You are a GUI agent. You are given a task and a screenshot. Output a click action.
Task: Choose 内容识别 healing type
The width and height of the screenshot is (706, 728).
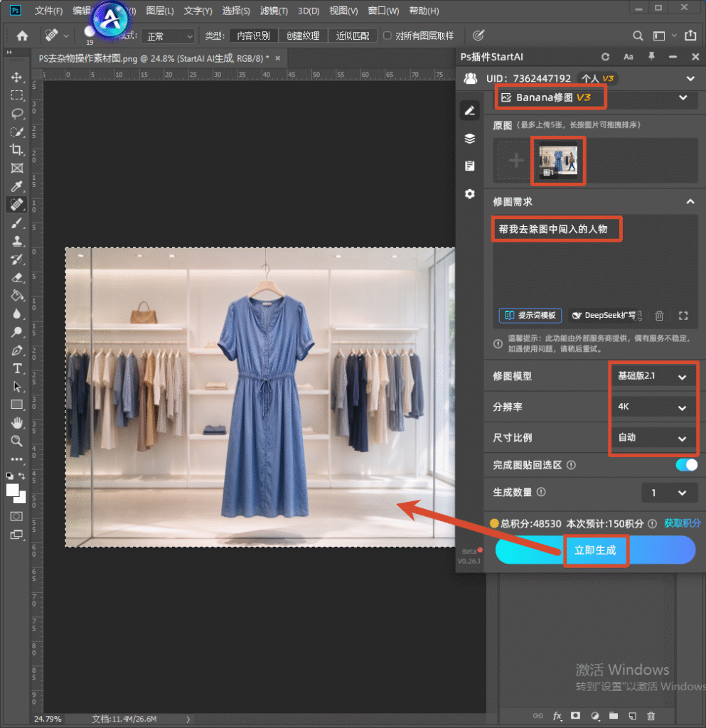253,36
